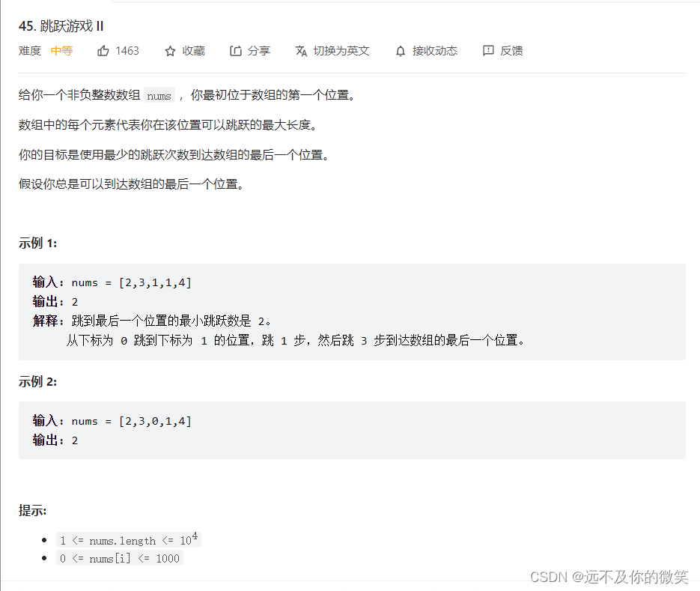Click the star favorite icon
Viewport: 700px width, 591px height.
click(x=170, y=52)
